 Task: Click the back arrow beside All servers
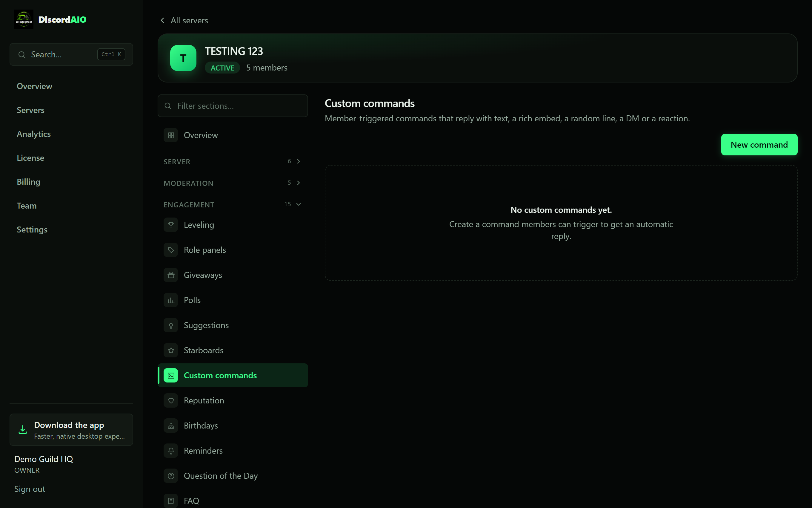click(x=163, y=21)
